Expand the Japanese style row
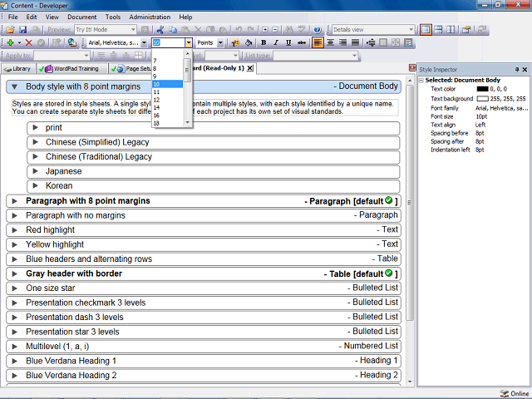The width and height of the screenshot is (532, 399). (x=35, y=171)
